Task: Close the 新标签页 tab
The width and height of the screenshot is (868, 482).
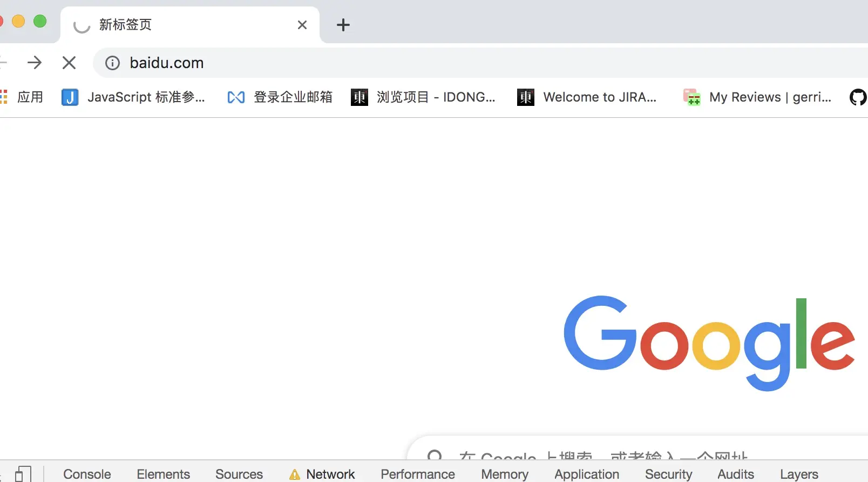Action: 302,25
